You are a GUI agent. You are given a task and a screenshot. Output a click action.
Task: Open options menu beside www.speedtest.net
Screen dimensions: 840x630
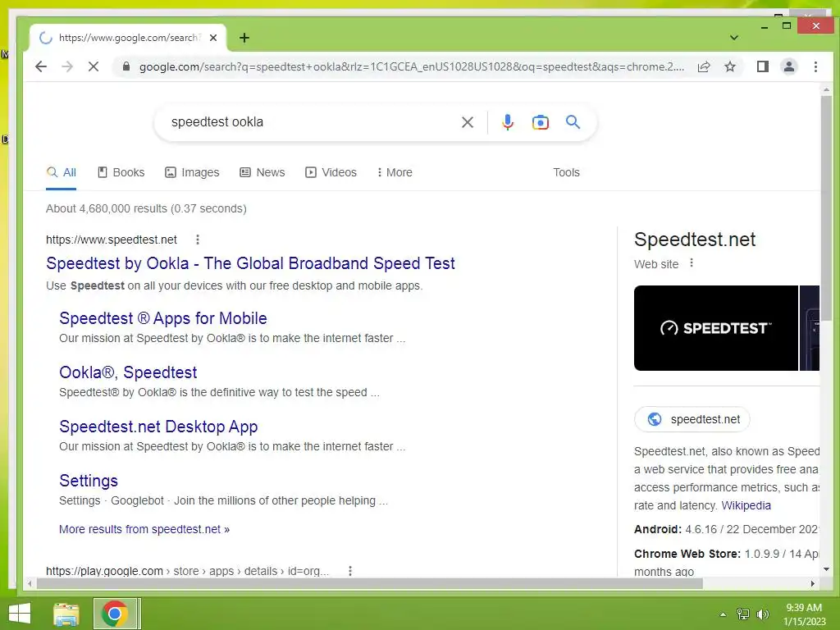click(198, 240)
